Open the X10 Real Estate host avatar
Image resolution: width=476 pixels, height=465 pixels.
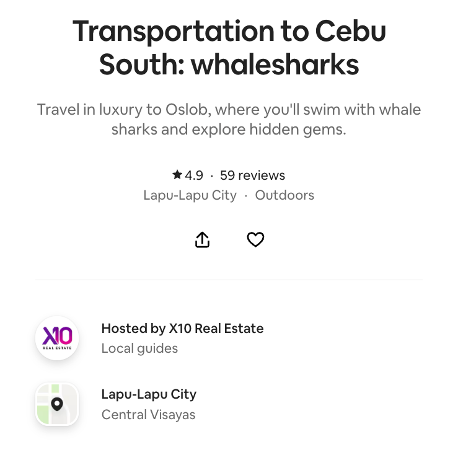point(57,338)
